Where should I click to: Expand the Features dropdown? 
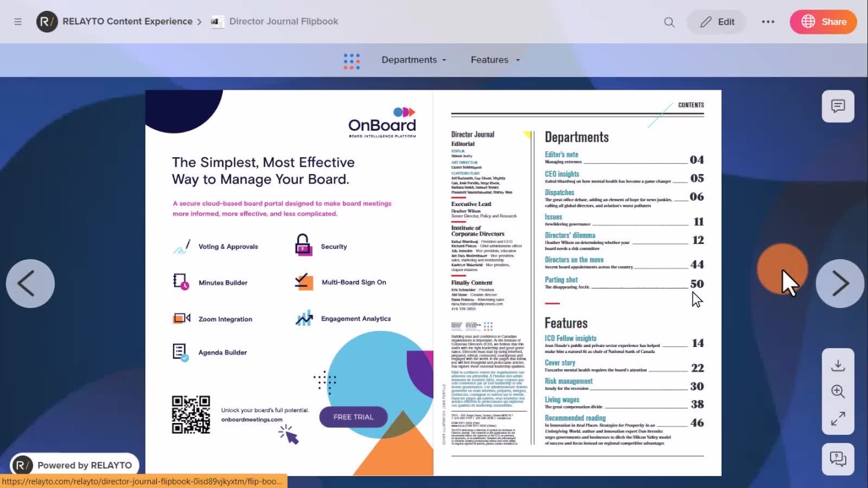(495, 60)
